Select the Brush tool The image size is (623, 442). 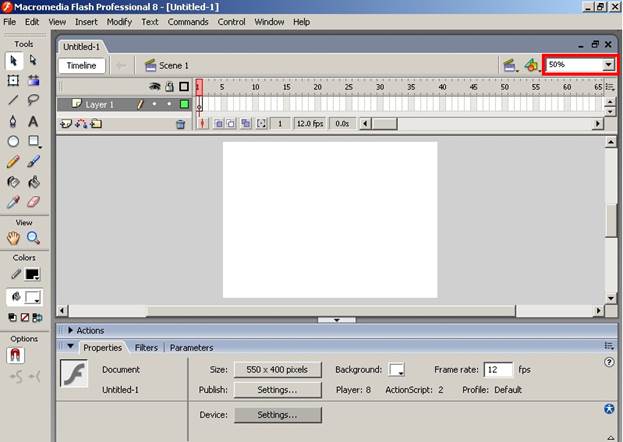33,161
